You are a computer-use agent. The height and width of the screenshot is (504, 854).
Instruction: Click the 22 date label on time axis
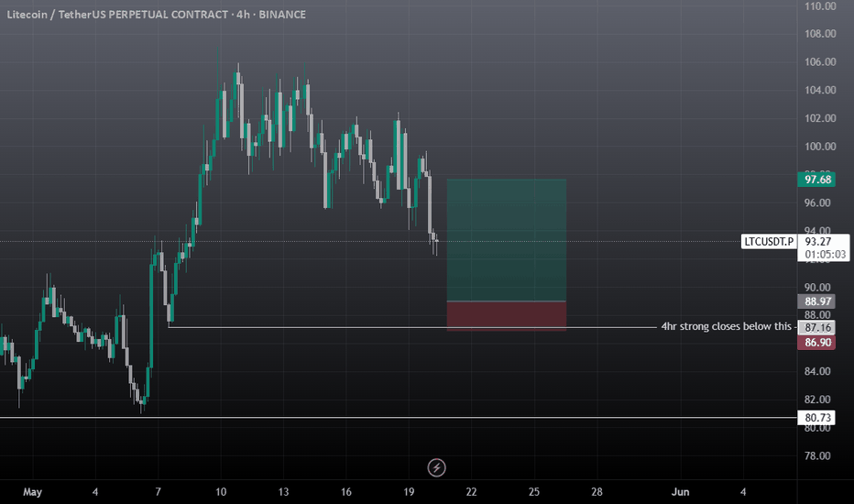[x=471, y=492]
